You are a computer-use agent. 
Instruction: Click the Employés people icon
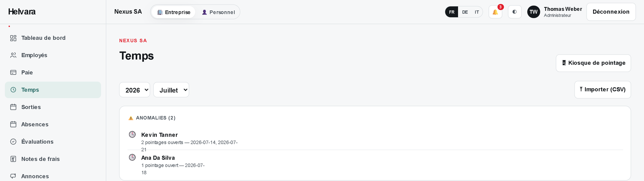click(13, 55)
